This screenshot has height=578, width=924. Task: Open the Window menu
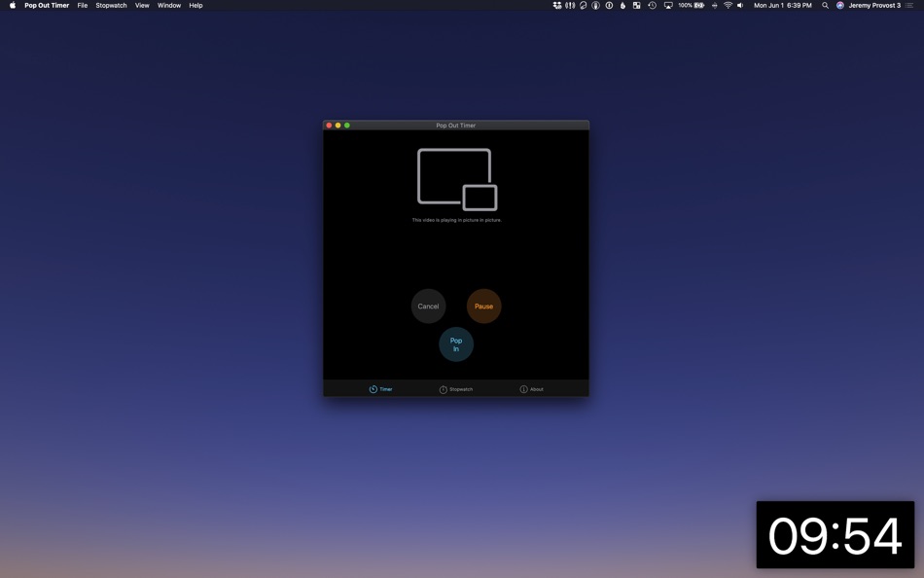pyautogui.click(x=169, y=5)
